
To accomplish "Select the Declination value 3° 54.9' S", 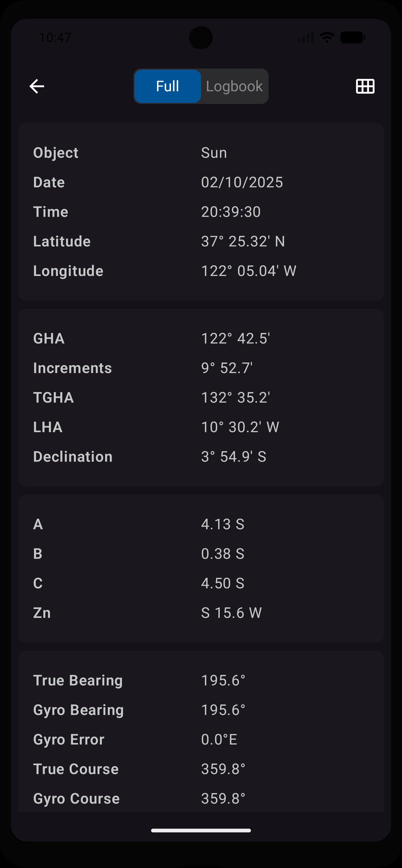I will coord(234,457).
